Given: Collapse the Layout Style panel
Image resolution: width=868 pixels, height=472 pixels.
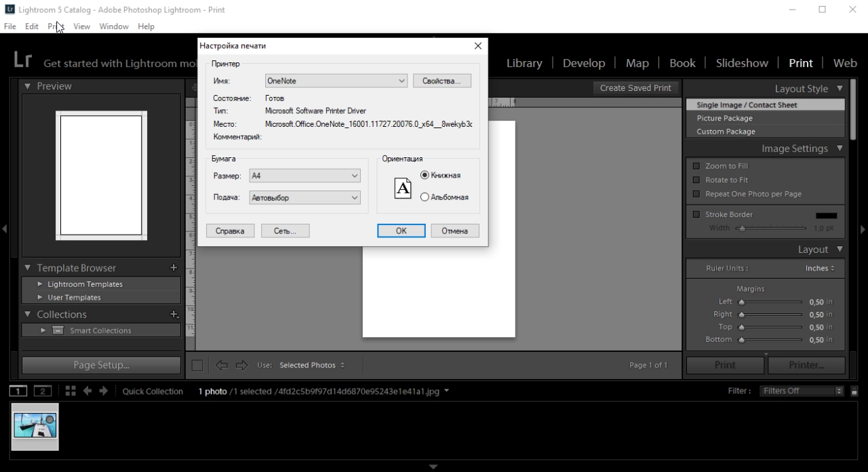Looking at the screenshot, I should click(840, 88).
